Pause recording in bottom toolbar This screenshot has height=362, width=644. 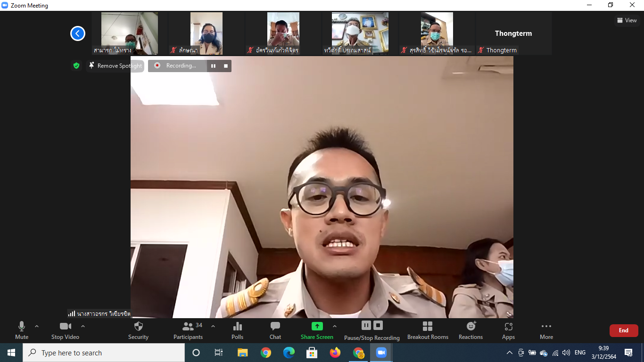pos(366,325)
